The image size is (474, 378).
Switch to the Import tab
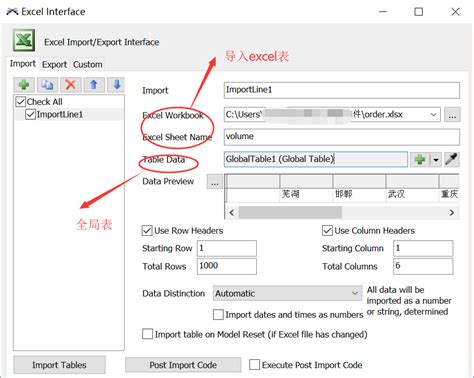tap(23, 63)
